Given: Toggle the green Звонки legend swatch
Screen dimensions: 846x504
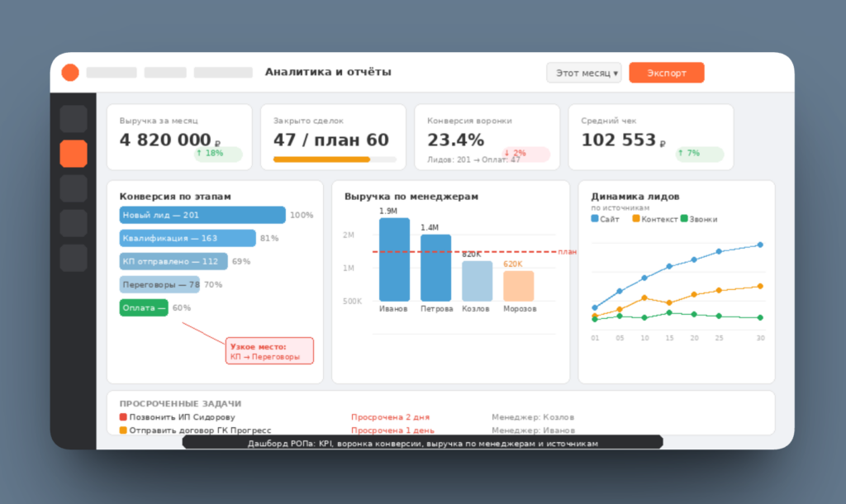Looking at the screenshot, I should [684, 219].
